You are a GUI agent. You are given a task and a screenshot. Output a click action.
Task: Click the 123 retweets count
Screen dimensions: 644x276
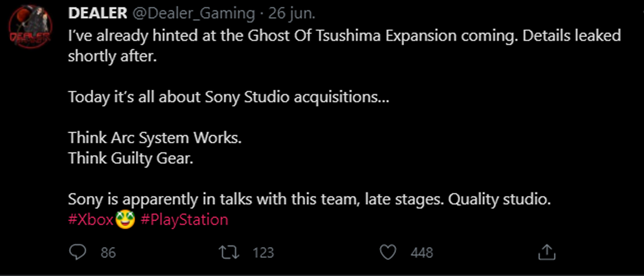263,252
